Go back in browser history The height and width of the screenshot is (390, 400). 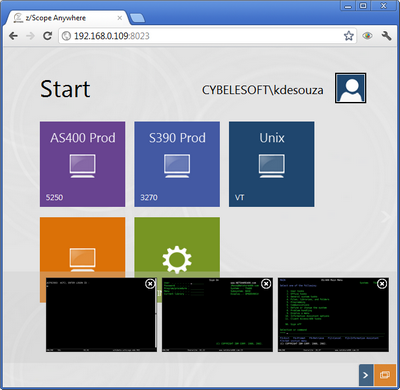point(13,36)
